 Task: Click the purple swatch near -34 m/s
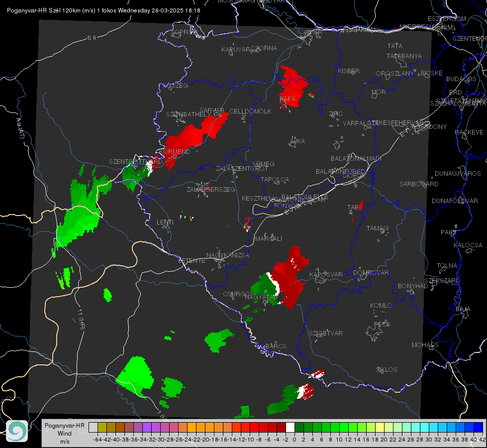point(147,427)
